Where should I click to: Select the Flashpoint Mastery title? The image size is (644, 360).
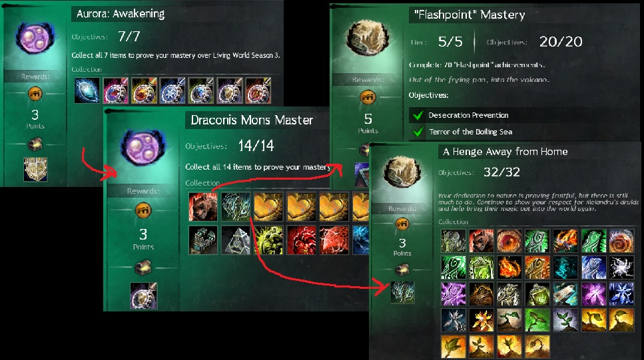click(470, 15)
